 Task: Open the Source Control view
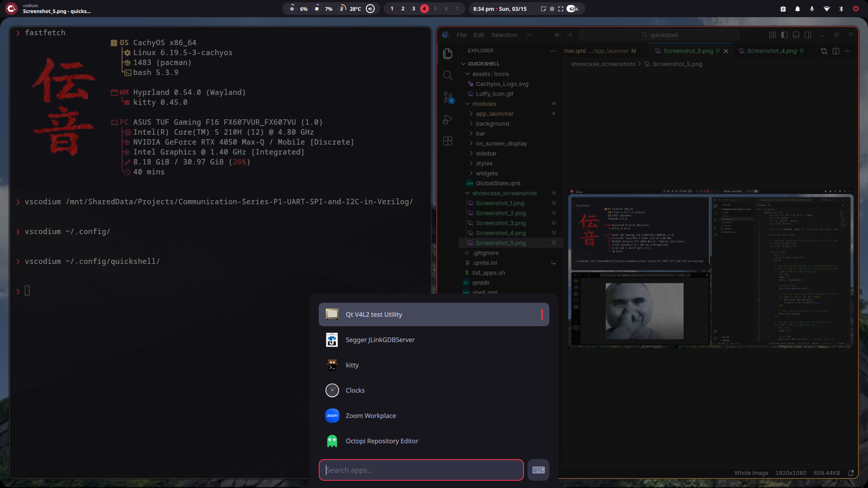448,97
